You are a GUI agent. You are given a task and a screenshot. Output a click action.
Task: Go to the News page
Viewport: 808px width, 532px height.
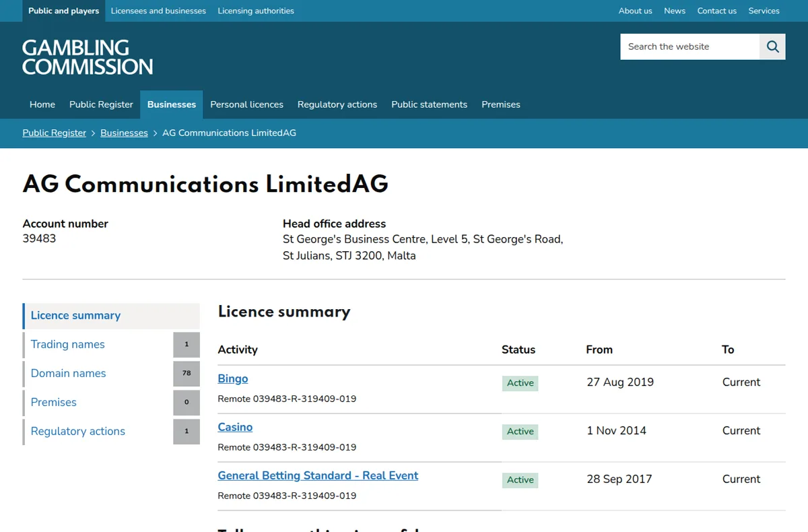point(675,11)
